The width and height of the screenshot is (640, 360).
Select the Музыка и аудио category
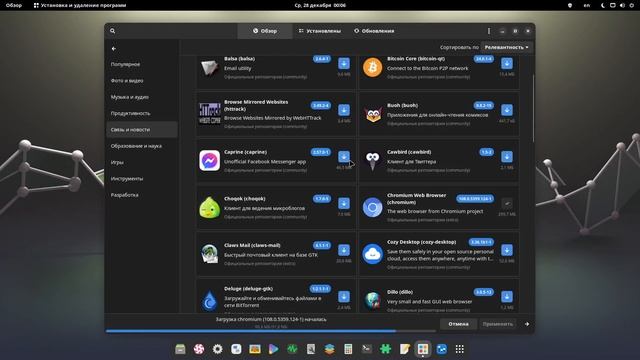point(142,97)
